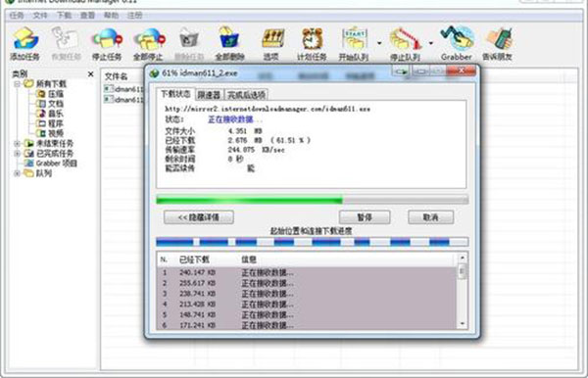Click the 全部停止 (stop all) toolbar icon
This screenshot has width=588, height=378.
149,40
